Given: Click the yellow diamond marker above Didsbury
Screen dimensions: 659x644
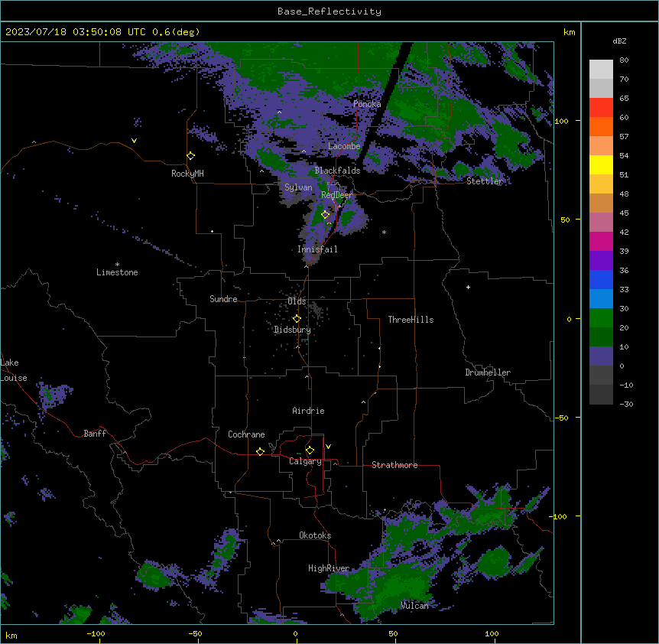Looking at the screenshot, I should pos(297,318).
